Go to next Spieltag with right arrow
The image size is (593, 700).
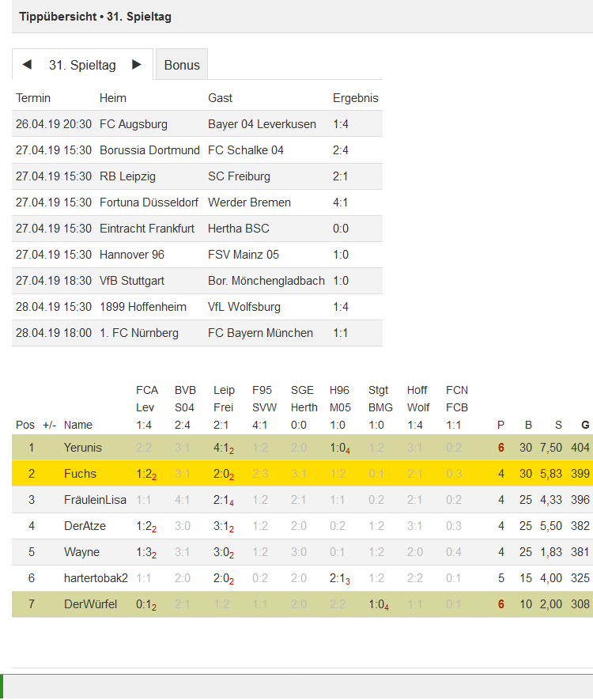(x=137, y=65)
